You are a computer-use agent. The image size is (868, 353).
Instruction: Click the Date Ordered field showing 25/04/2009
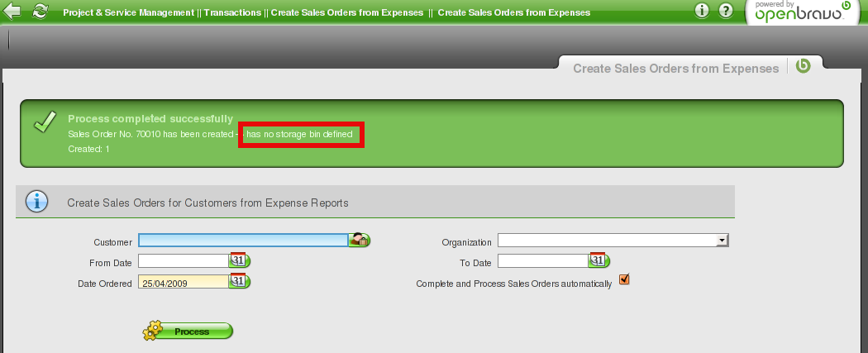point(184,282)
